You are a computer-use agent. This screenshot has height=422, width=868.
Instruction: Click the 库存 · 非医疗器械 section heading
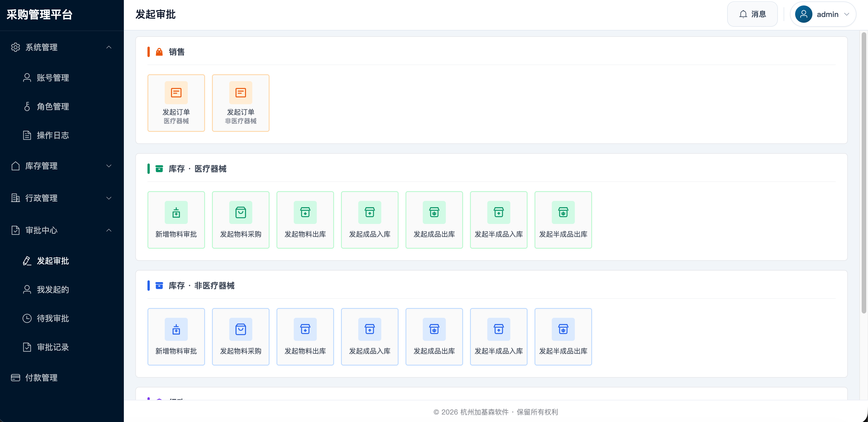point(202,286)
